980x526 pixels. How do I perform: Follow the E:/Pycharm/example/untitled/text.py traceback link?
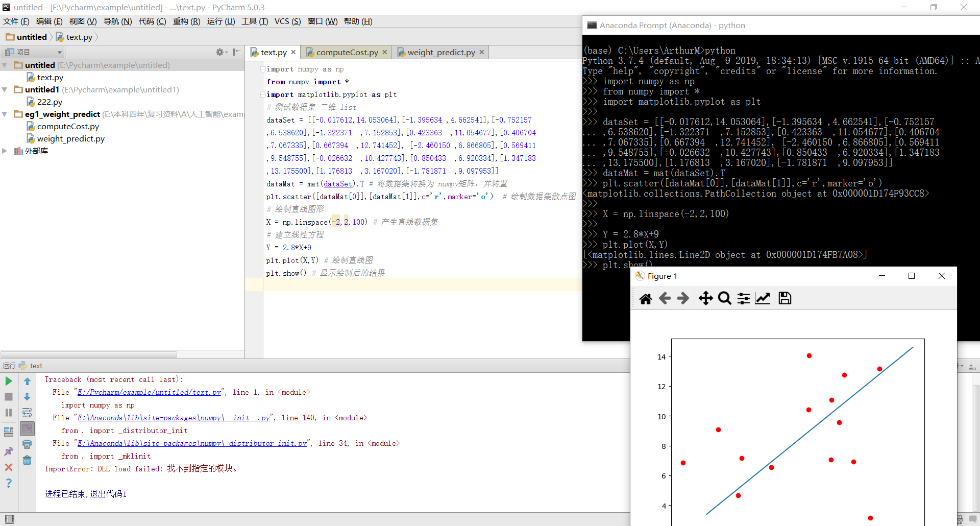150,393
